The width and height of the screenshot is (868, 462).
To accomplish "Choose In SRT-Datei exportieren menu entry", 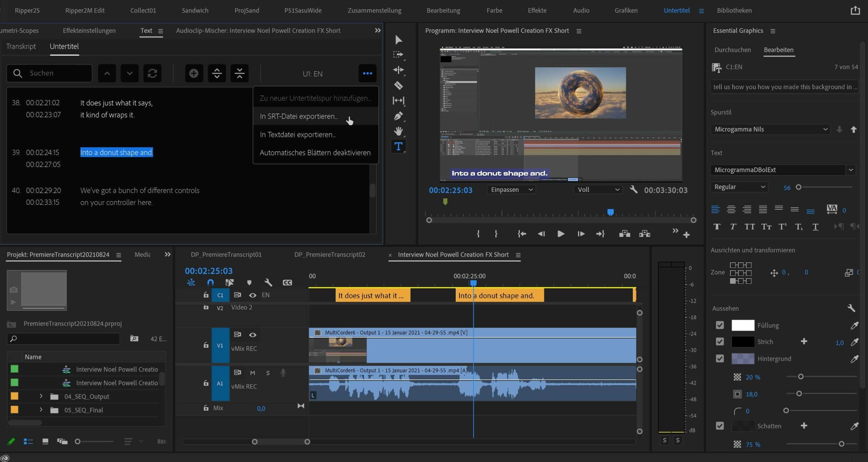I will click(299, 116).
